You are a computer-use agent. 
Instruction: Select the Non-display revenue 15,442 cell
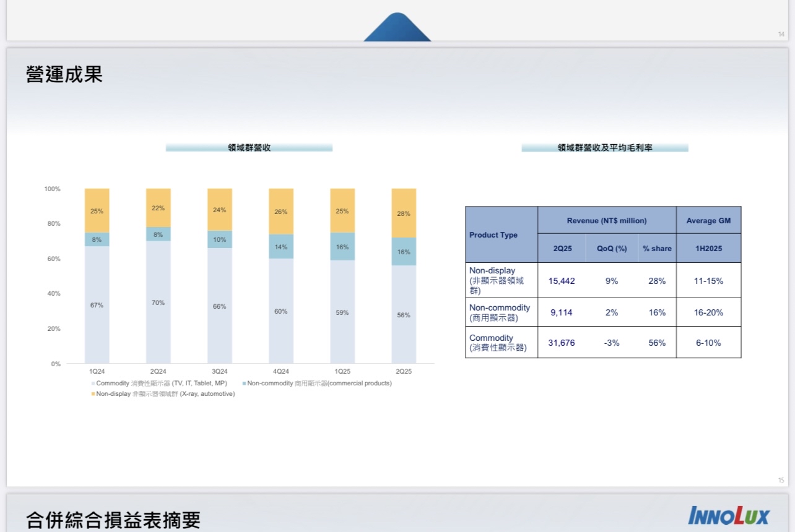(562, 281)
